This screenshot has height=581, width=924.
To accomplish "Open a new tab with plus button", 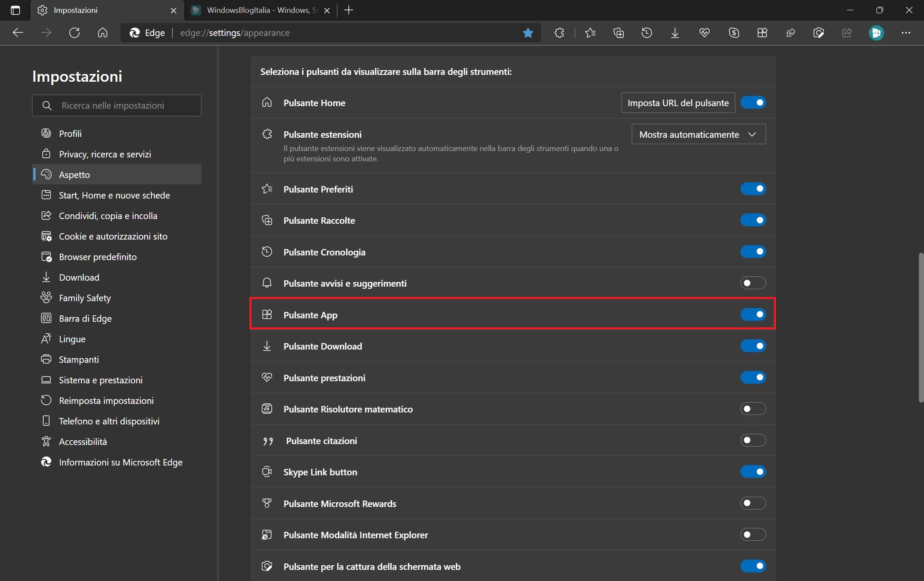I will 349,10.
